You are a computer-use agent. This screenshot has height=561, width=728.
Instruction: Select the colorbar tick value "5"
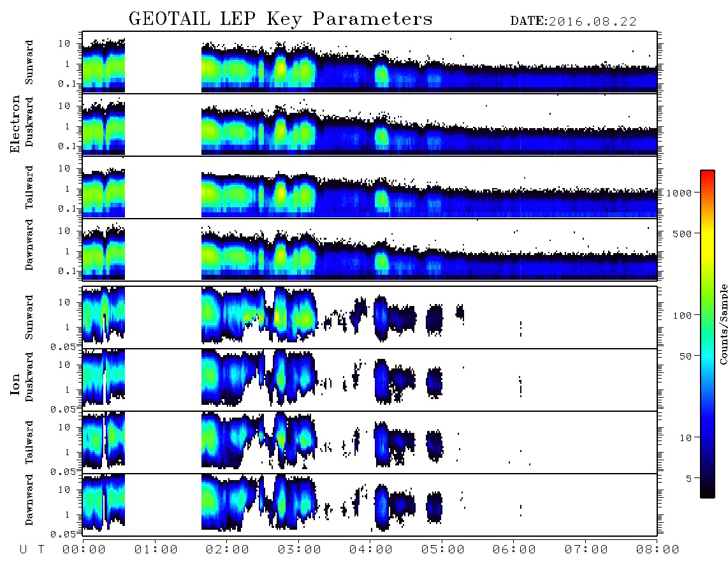(688, 478)
